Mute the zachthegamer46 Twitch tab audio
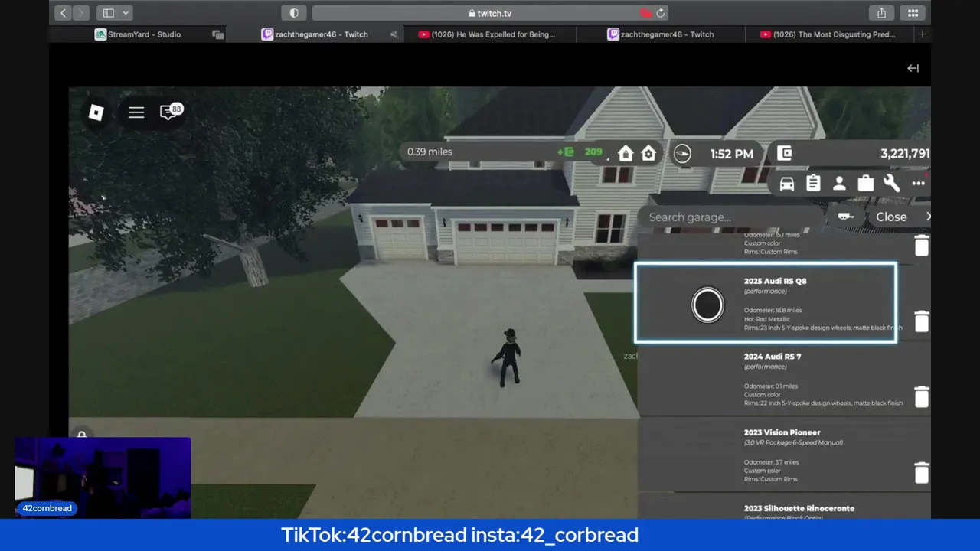Viewport: 980px width, 551px height. 394,34
